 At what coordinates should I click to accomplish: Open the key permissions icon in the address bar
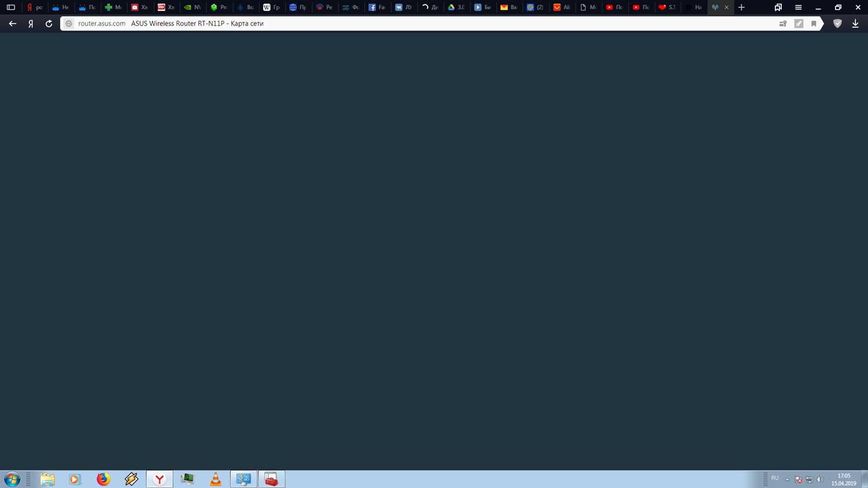pos(783,24)
